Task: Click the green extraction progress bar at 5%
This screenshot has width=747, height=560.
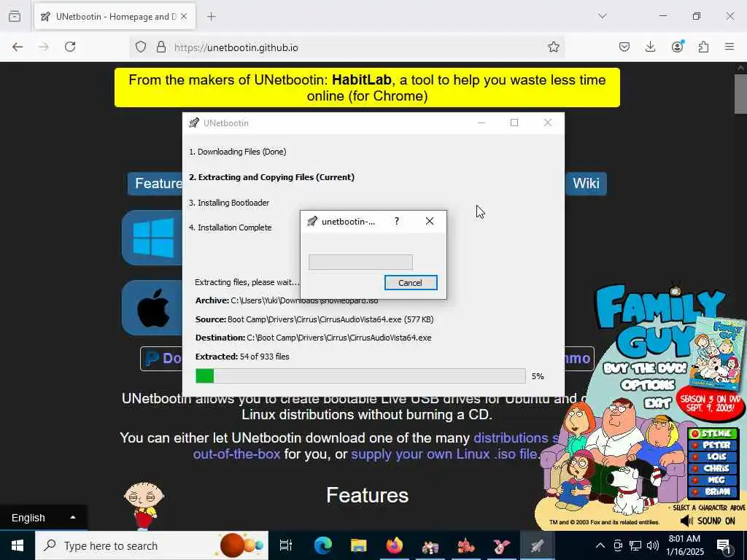Action: pos(360,376)
